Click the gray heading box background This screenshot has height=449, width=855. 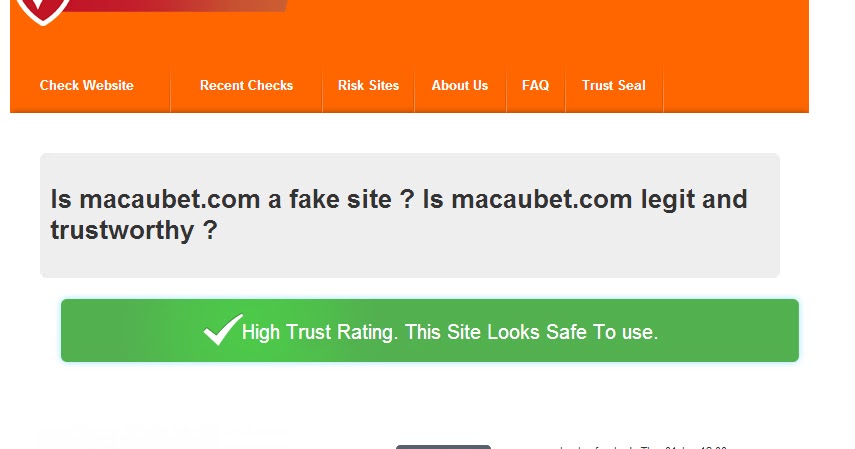pos(410,256)
